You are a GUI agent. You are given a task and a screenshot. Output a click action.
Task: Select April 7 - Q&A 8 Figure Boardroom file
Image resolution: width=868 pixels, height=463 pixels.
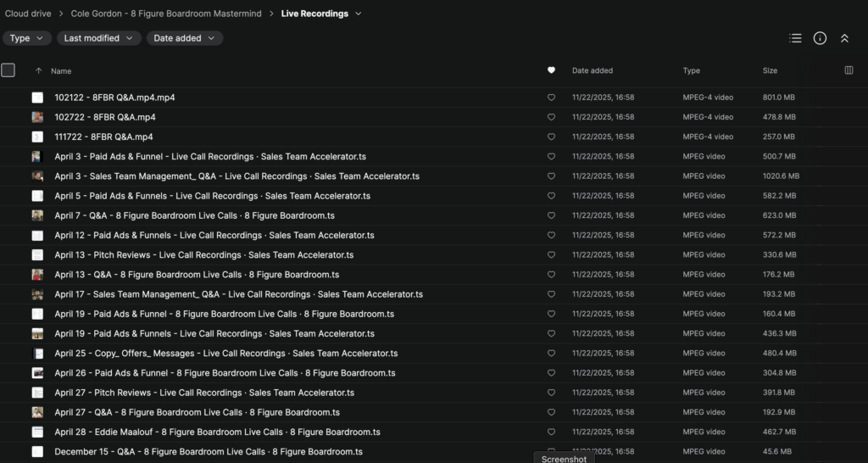(194, 215)
